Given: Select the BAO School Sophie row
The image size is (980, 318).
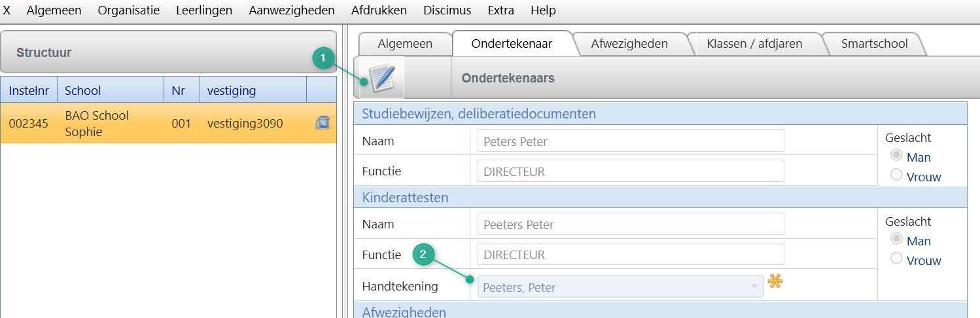Looking at the screenshot, I should tap(168, 123).
